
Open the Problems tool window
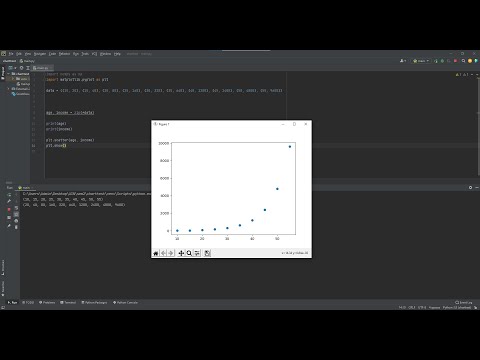(47, 302)
